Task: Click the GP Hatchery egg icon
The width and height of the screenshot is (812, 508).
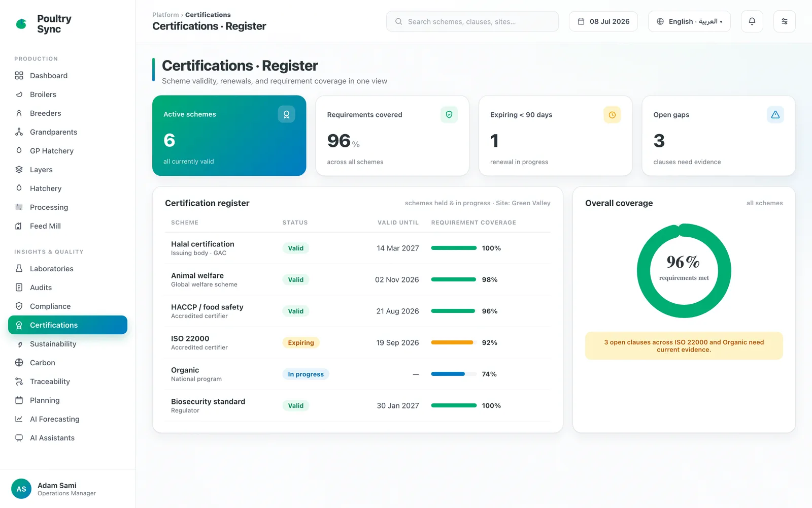Action: click(x=19, y=151)
